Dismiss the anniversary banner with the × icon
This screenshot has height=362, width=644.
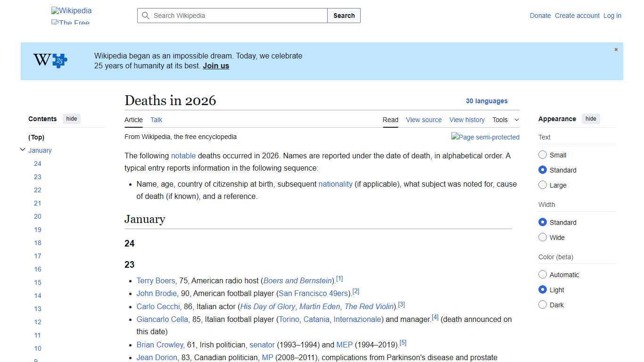pos(616,49)
